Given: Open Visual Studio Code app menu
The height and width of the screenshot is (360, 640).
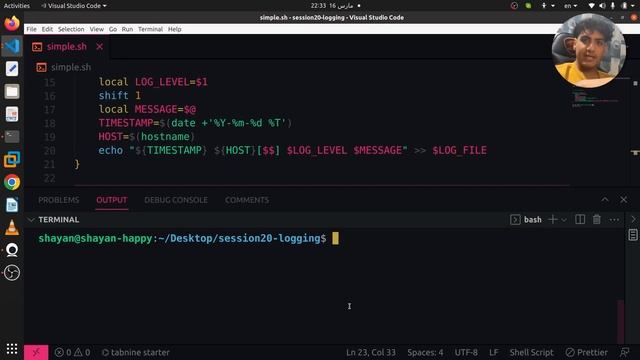Looking at the screenshot, I should click(x=74, y=6).
